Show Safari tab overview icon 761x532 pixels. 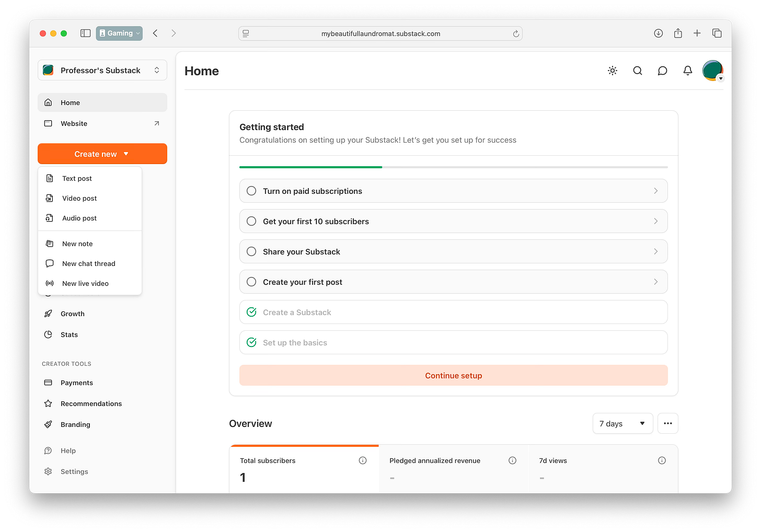coord(717,33)
